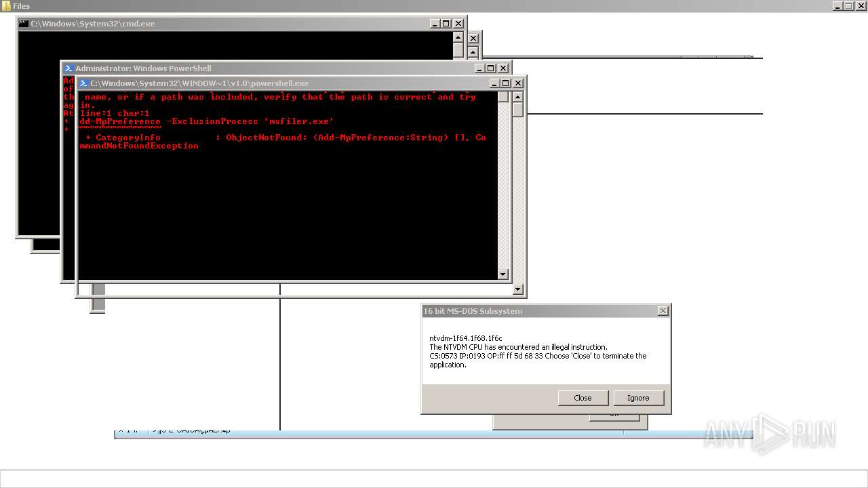Minimize the cmd.exe window
This screenshot has width=868, height=488.
(435, 24)
